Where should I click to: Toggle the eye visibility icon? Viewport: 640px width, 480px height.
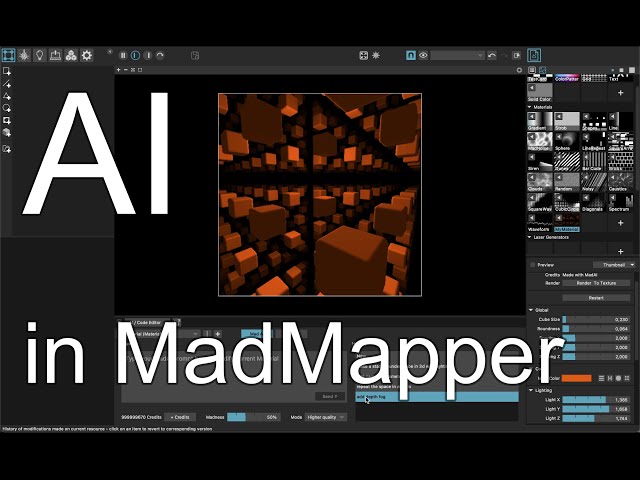pos(423,55)
